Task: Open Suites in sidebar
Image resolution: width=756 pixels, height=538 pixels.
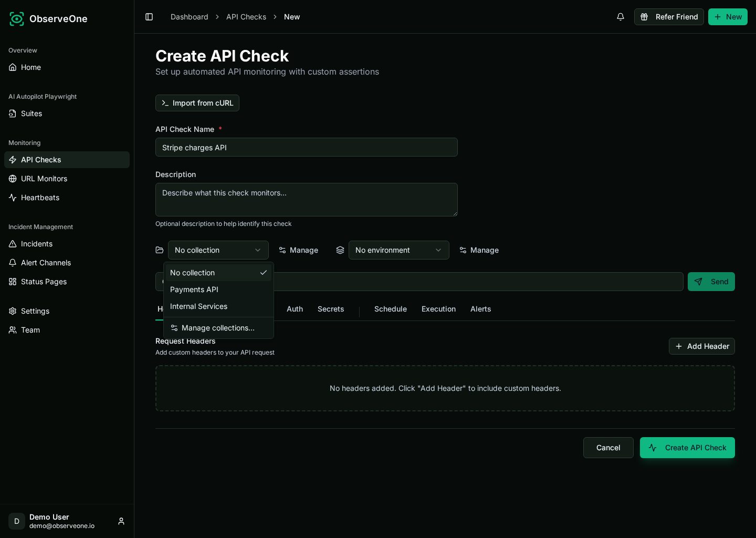Action: 67,113
